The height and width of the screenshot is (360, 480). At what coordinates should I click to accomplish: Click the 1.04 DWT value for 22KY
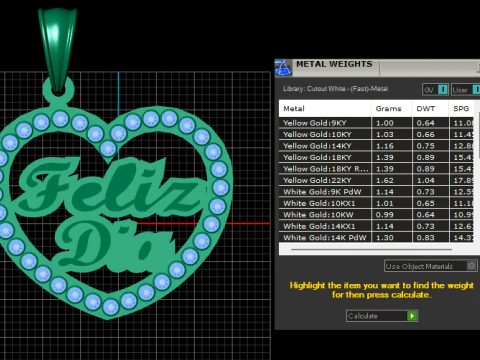click(x=425, y=180)
